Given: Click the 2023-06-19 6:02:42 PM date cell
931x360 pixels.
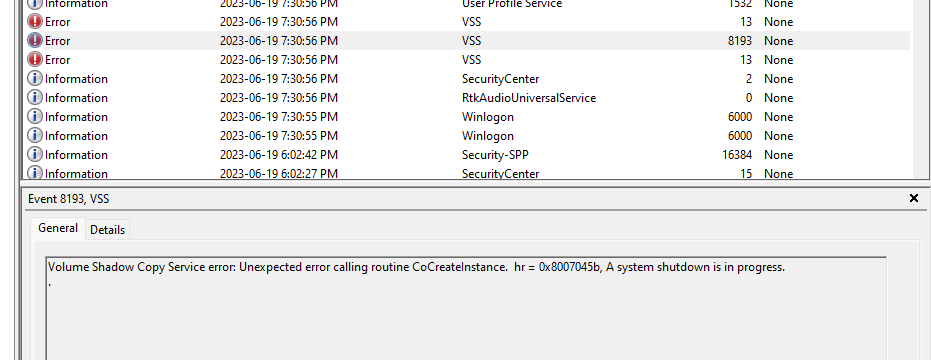Looking at the screenshot, I should coord(278,154).
